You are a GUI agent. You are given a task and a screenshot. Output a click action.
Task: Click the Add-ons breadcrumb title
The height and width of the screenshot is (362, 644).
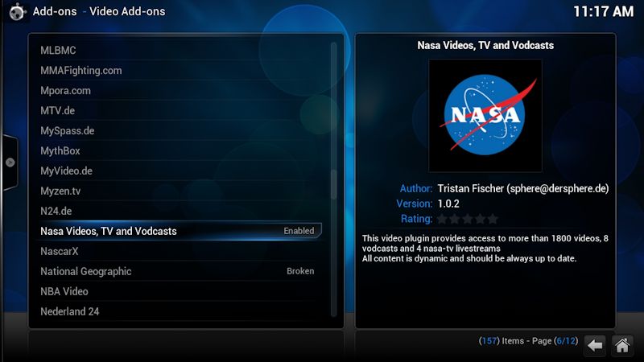[55, 11]
